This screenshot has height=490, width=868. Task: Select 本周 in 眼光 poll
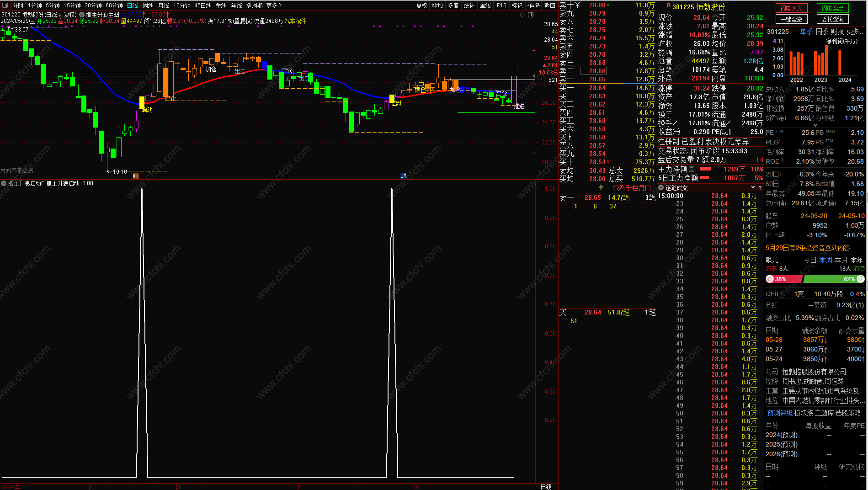[x=825, y=260]
